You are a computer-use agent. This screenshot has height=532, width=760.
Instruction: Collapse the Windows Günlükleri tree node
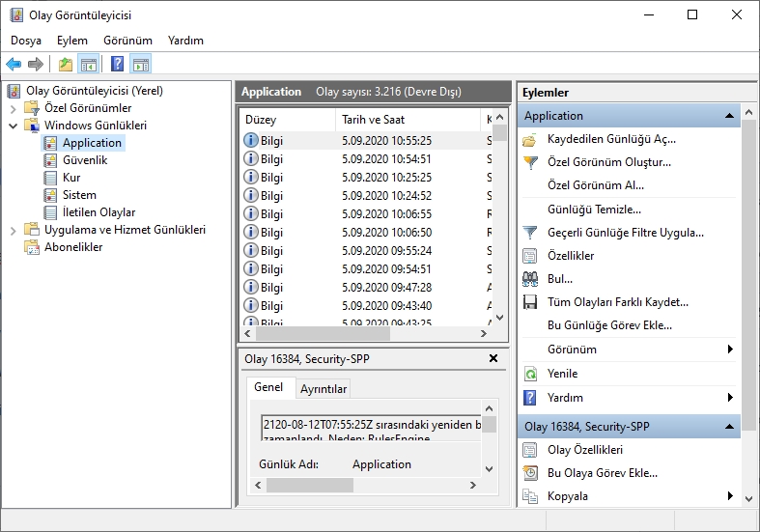click(14, 126)
